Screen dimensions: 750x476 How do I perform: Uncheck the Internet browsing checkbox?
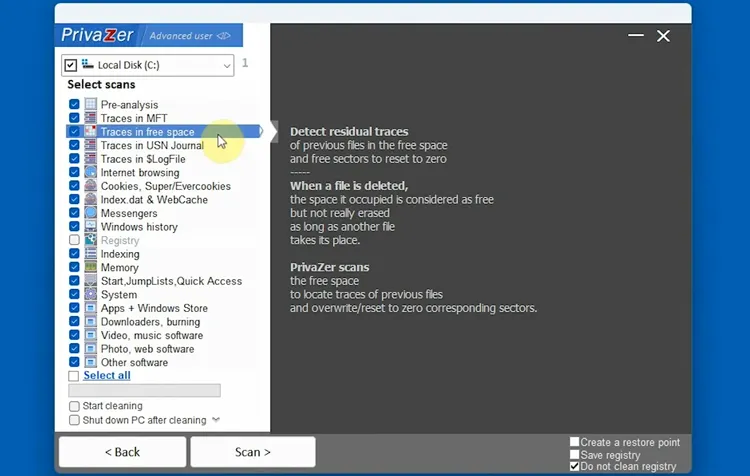pos(74,172)
